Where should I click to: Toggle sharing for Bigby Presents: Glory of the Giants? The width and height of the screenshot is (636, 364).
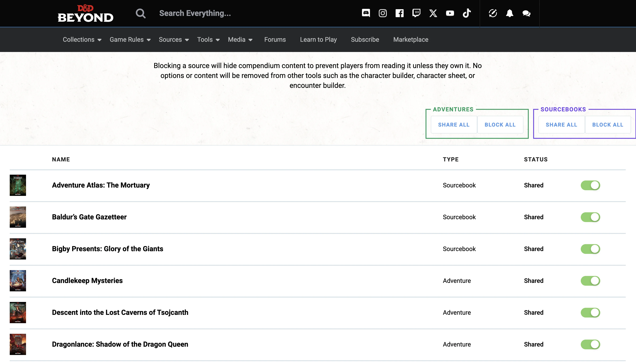[x=590, y=249]
